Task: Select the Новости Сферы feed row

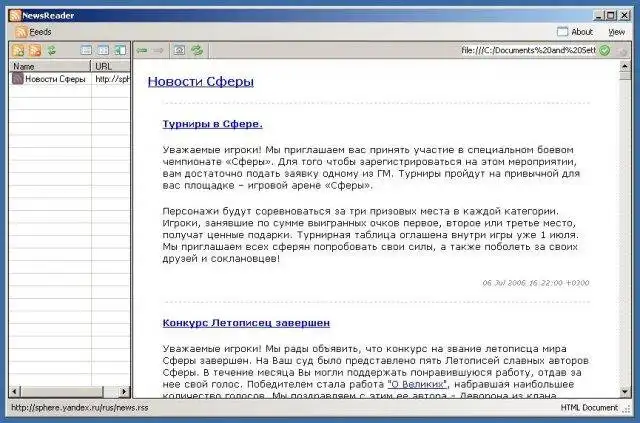Action: [x=70, y=79]
